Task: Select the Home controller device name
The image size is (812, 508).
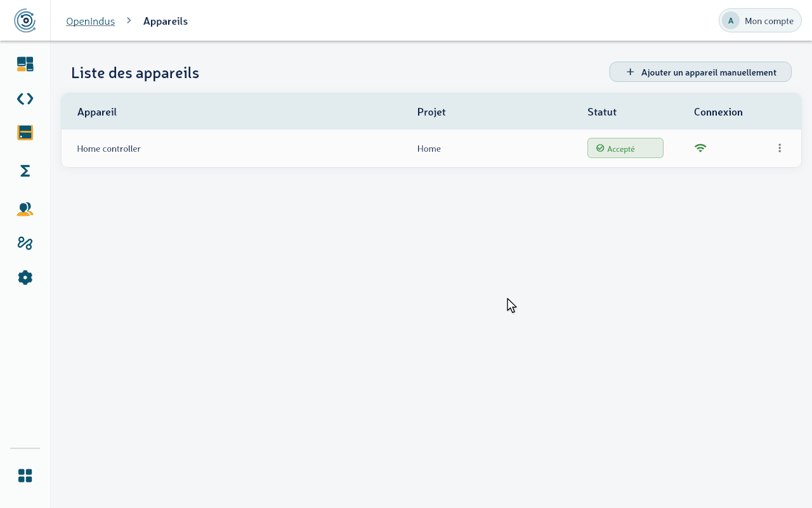Action: [x=108, y=149]
